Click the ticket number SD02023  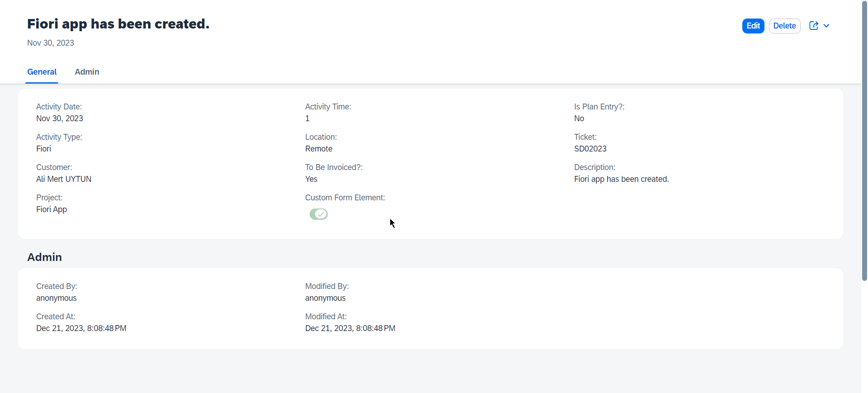pos(590,149)
